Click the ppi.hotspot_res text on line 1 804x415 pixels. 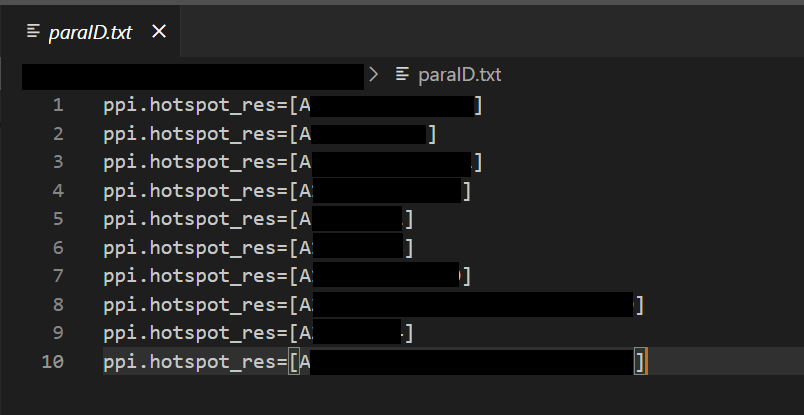click(x=190, y=105)
